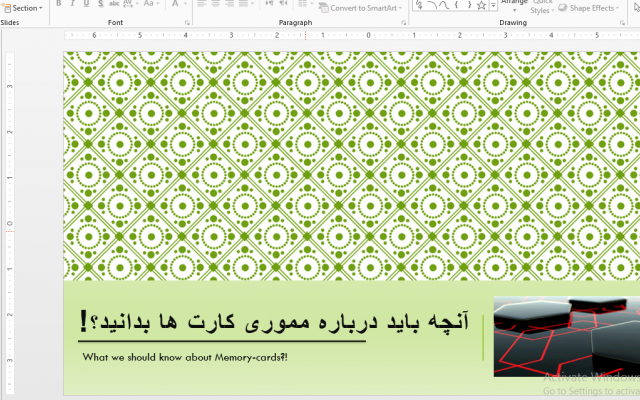Align text right in Paragraph group
This screenshot has width=640, height=400.
coord(229,4)
